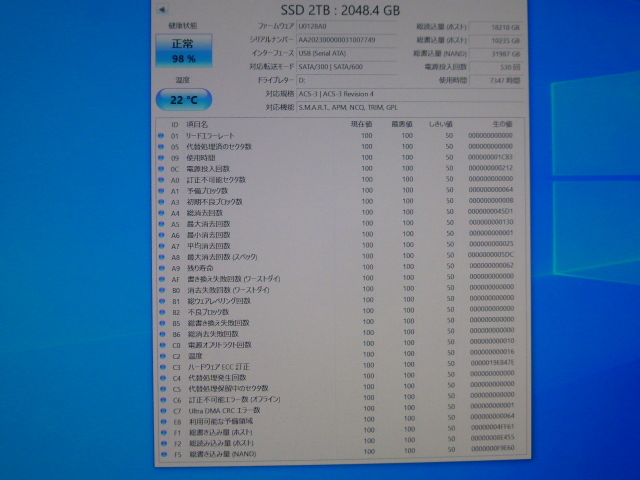Image resolution: width=640 pixels, height=480 pixels.
Task: Select the SSD 2TB : 2048.4 GB title
Action: 340,10
